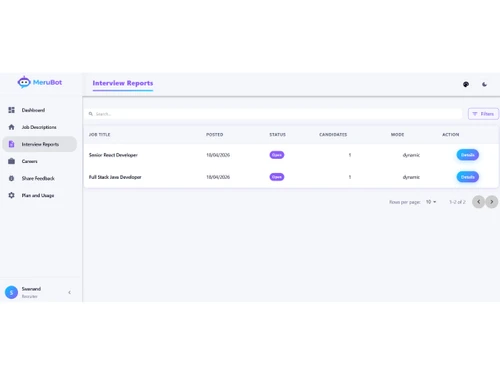Open the color palette theme icon

(466, 84)
